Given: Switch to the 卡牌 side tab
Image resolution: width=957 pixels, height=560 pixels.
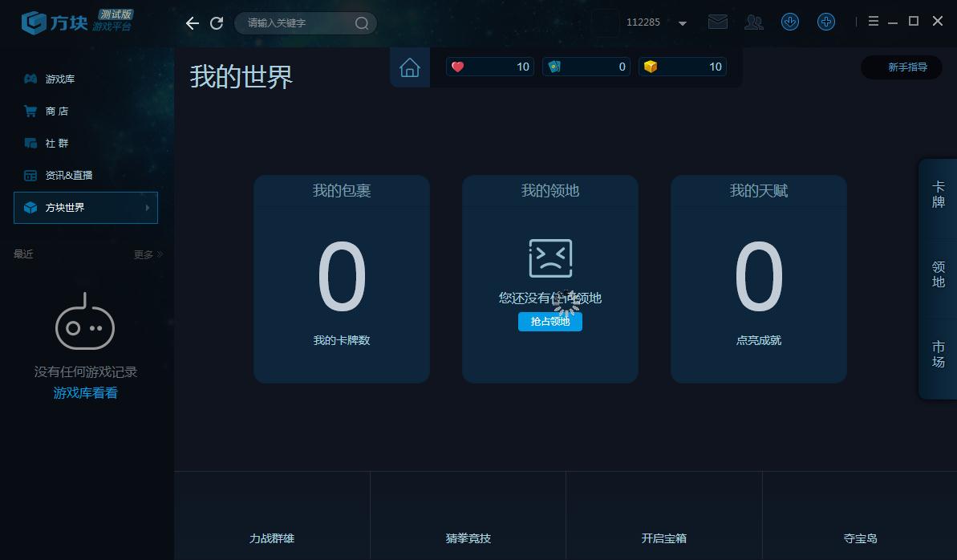Looking at the screenshot, I should [938, 194].
